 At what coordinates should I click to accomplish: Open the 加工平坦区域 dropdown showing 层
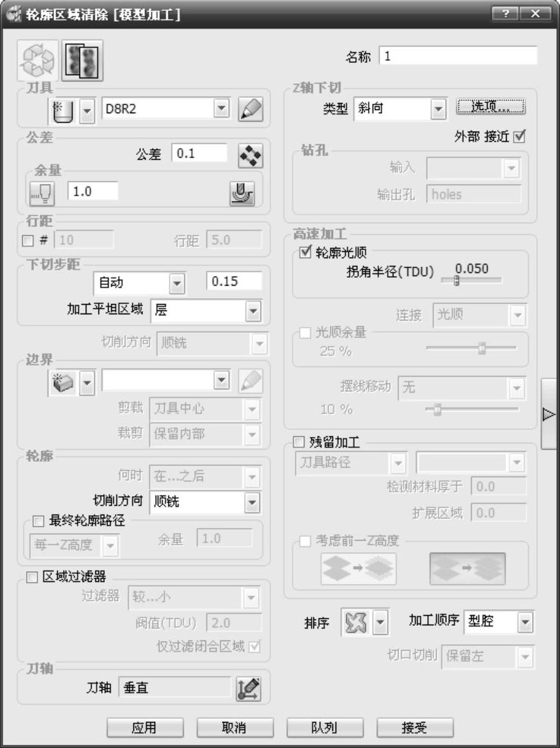click(206, 312)
